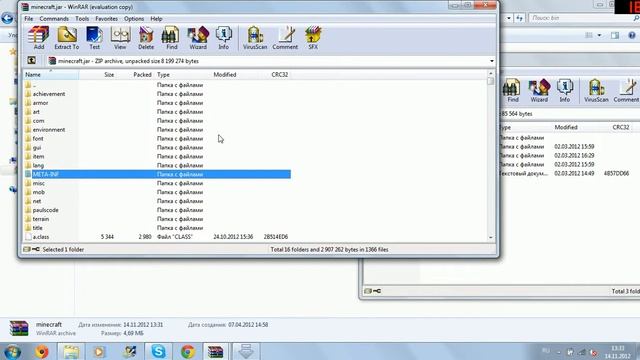
Task: Open the View file tool
Action: click(x=120, y=38)
